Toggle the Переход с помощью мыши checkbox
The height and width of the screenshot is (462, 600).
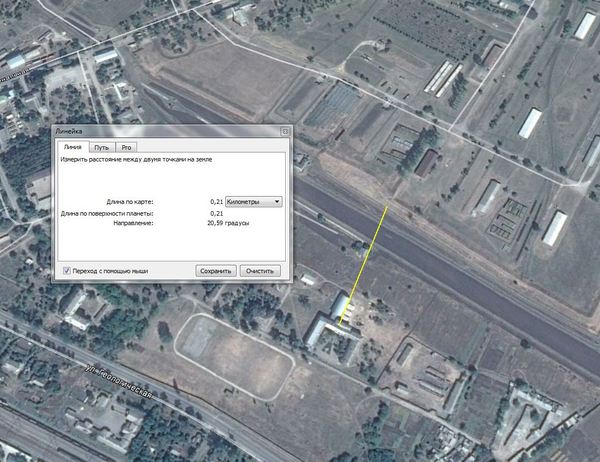pos(67,271)
